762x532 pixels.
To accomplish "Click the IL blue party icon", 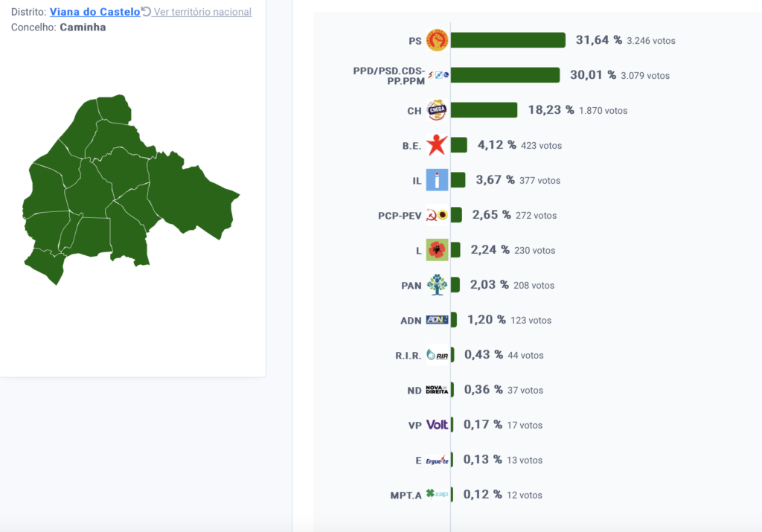I will (437, 180).
